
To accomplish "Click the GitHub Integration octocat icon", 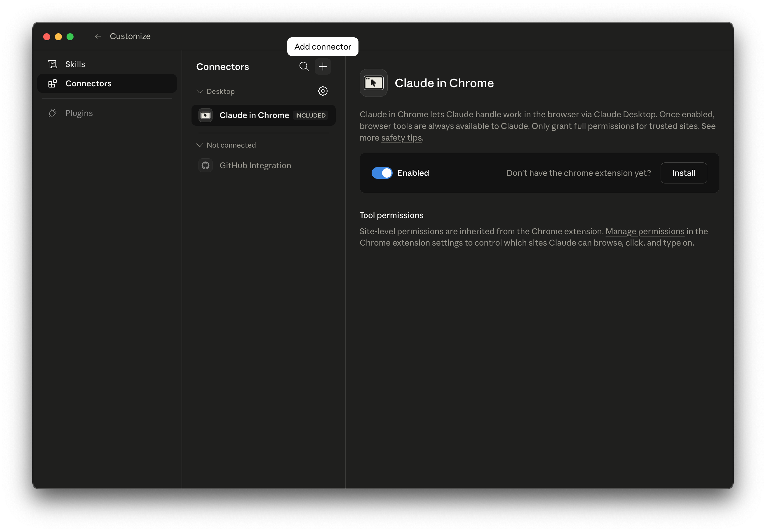I will point(206,165).
